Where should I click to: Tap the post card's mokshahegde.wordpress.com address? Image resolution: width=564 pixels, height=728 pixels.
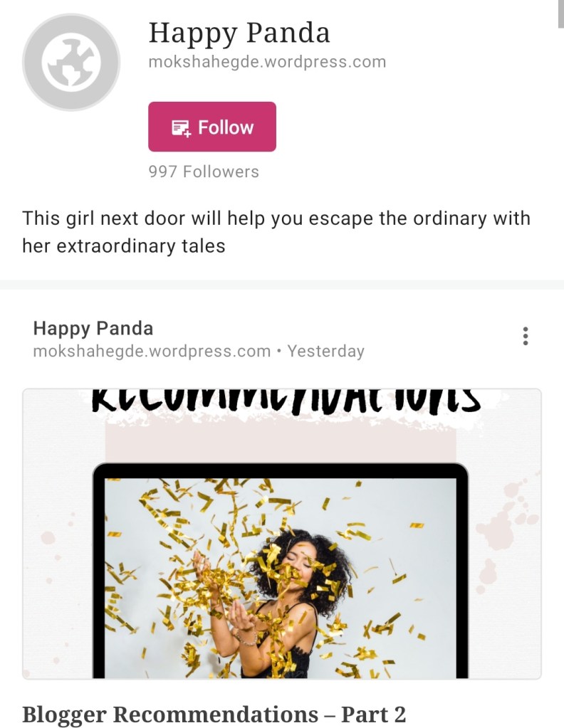[152, 351]
